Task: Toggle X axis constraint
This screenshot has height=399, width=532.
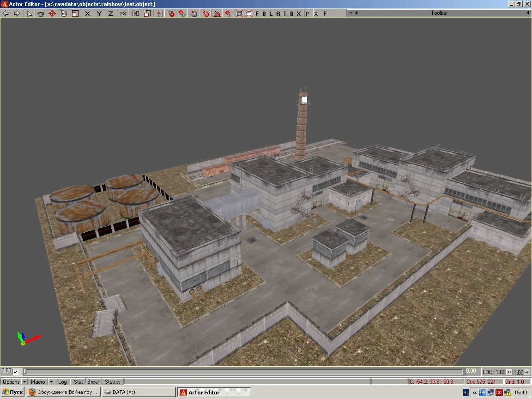Action: point(87,13)
